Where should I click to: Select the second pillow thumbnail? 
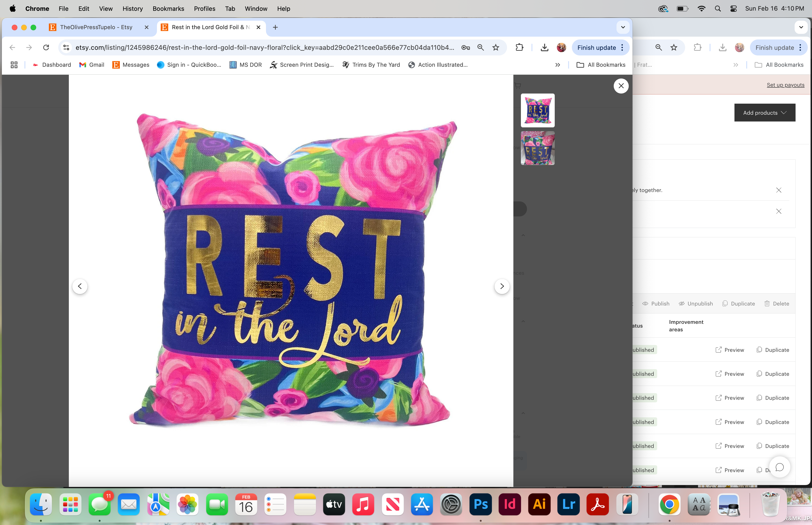click(537, 148)
